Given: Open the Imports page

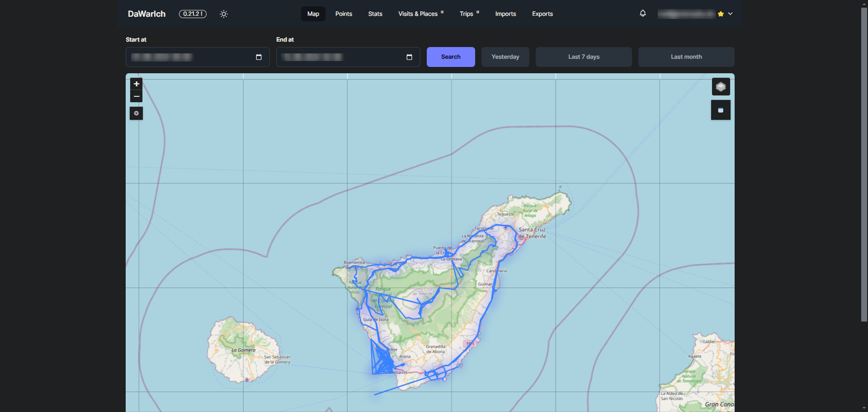Looking at the screenshot, I should point(505,14).
